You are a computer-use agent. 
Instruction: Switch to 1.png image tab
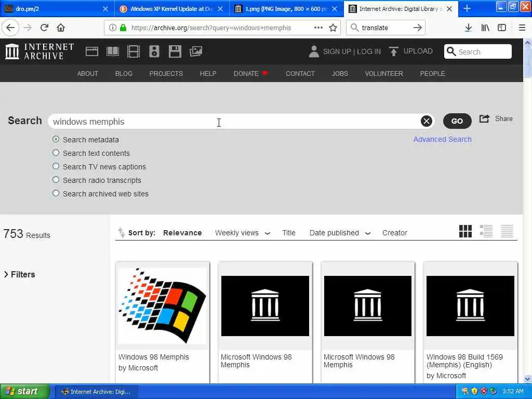pyautogui.click(x=286, y=8)
